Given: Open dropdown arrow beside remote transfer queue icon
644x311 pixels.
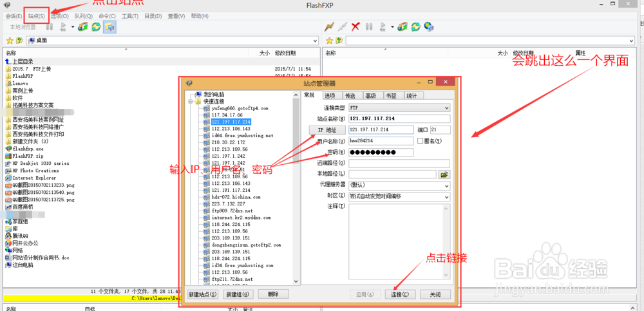Looking at the screenshot, I should (392, 27).
